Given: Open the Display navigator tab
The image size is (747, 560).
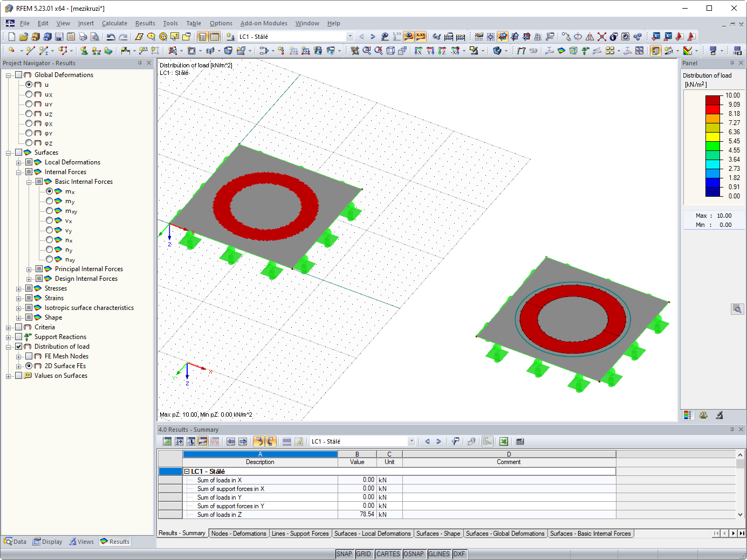Looking at the screenshot, I should [x=47, y=542].
